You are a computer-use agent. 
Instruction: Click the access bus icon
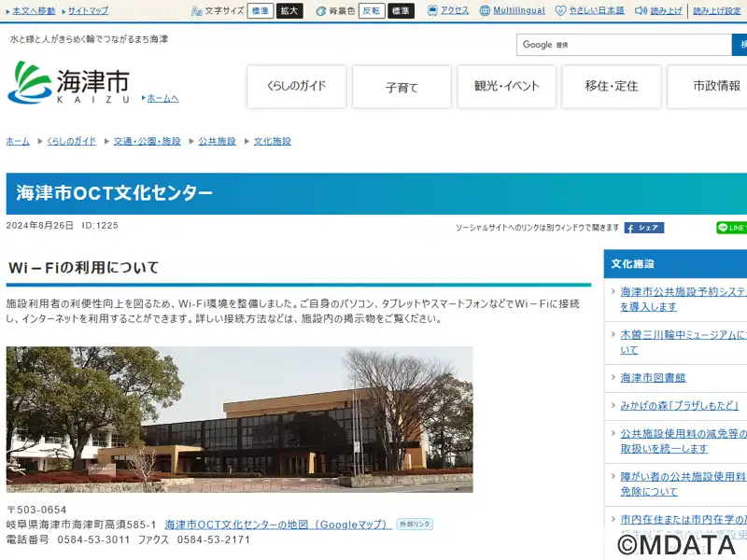[432, 10]
